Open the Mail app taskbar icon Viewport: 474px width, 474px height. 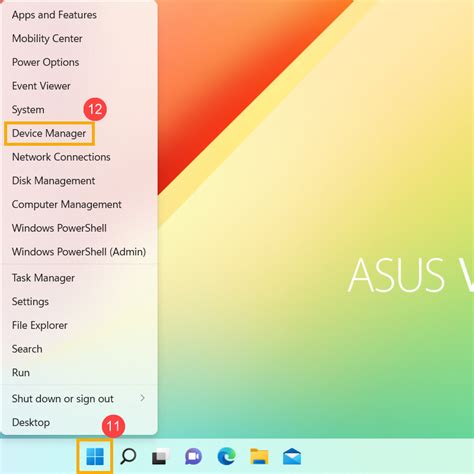tap(292, 457)
